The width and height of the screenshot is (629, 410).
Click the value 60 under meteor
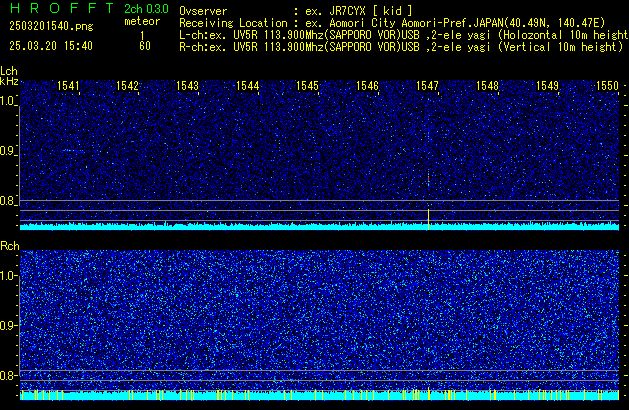145,46
